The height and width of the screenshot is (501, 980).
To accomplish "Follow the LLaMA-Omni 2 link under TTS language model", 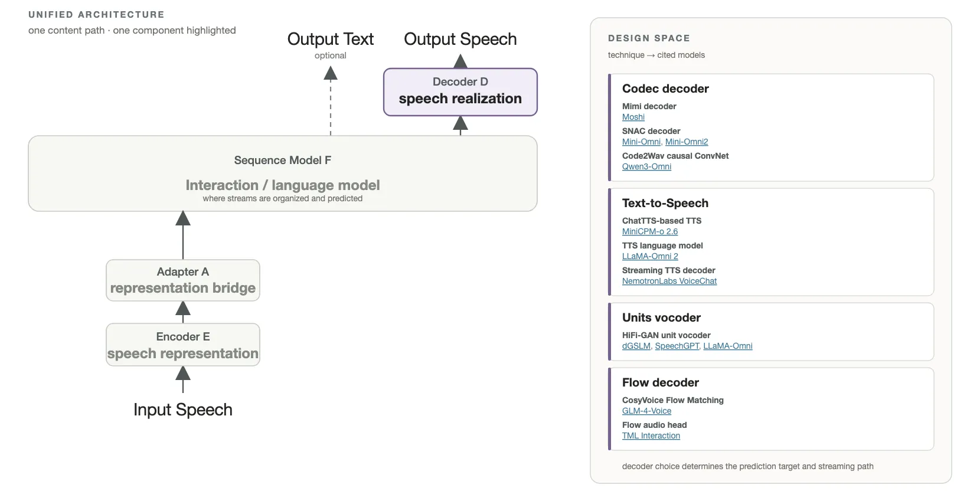I will 650,256.
